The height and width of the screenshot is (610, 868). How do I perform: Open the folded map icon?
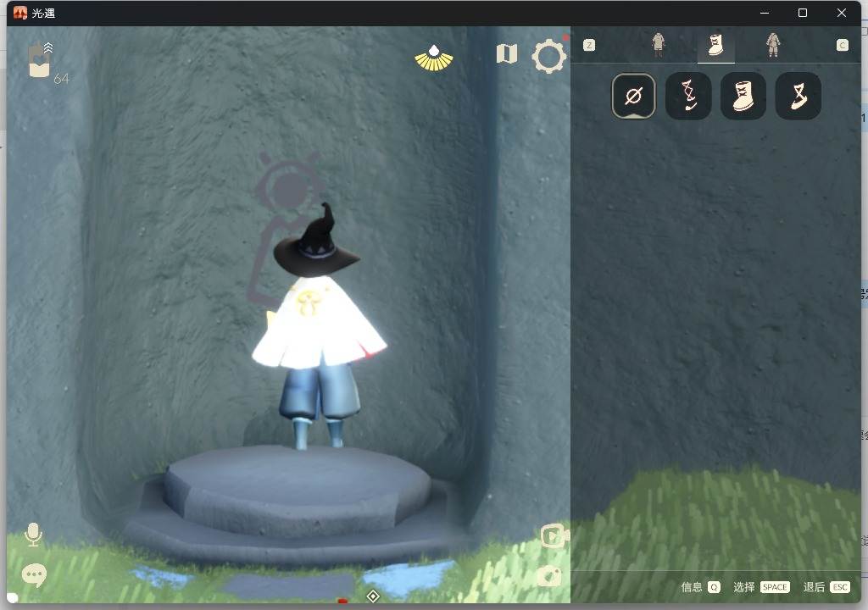(507, 54)
